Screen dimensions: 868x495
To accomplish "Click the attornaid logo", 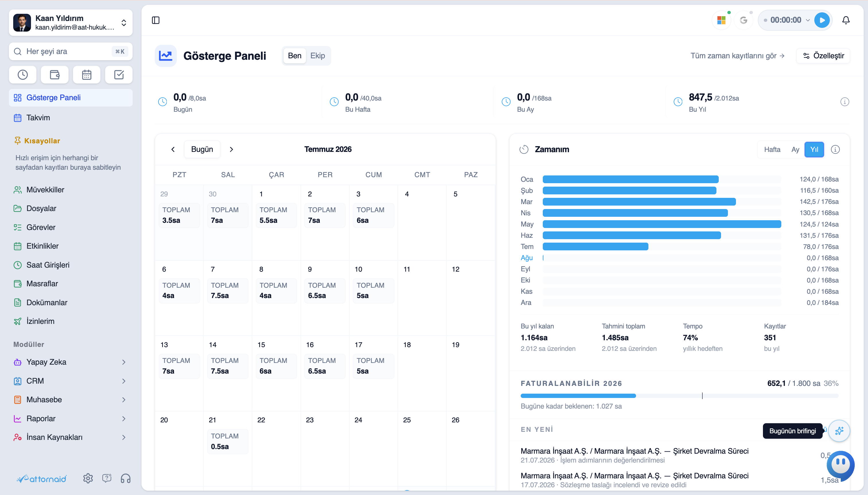I will click(42, 479).
